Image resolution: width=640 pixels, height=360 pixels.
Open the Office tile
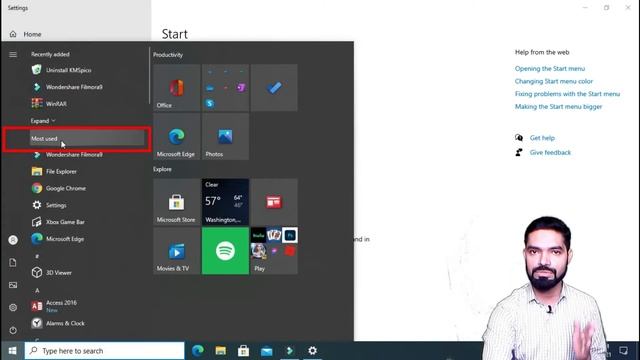point(177,88)
